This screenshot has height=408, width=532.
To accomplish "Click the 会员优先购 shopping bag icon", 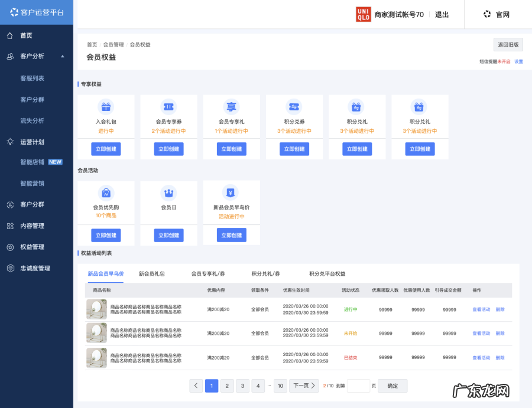I will 106,192.
